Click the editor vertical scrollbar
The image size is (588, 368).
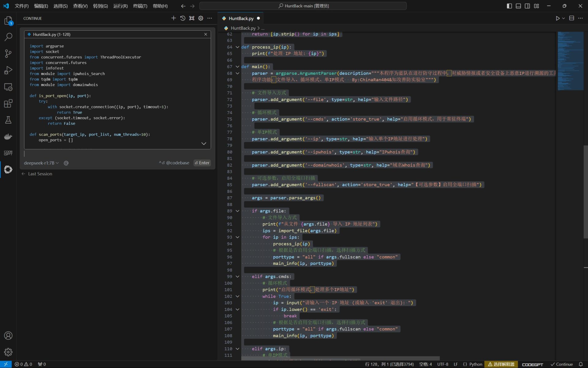coord(585,192)
